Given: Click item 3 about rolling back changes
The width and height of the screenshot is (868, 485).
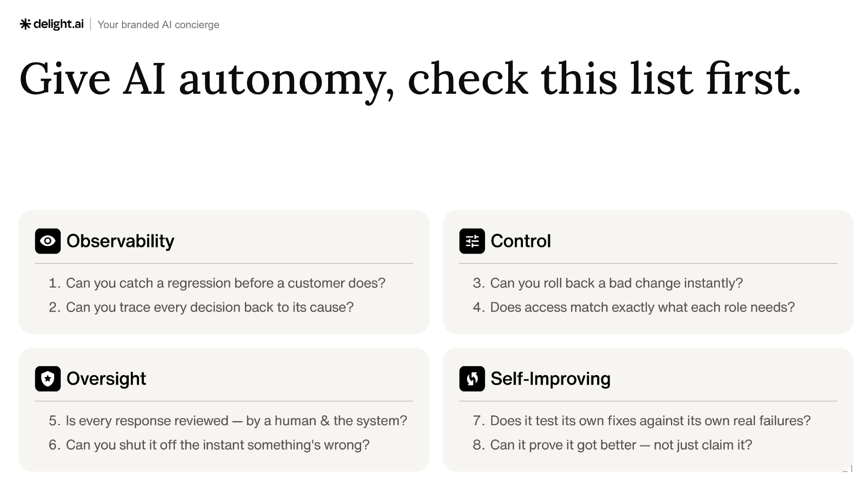Looking at the screenshot, I should (x=608, y=283).
